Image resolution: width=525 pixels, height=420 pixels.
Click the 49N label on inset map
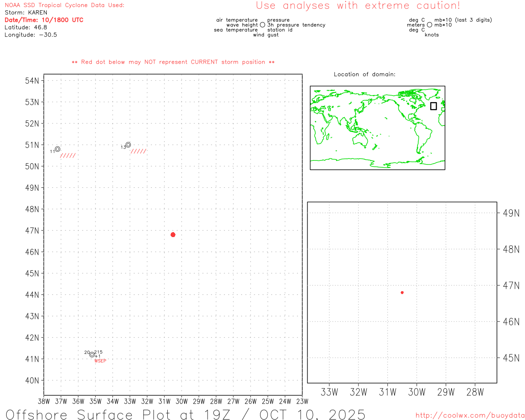coord(511,213)
